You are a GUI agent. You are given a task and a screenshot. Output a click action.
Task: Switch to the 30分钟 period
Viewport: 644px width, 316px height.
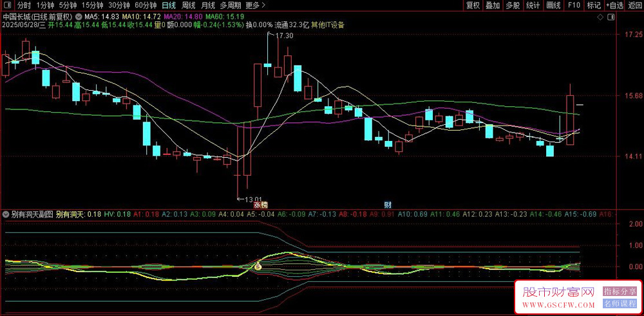click(119, 5)
